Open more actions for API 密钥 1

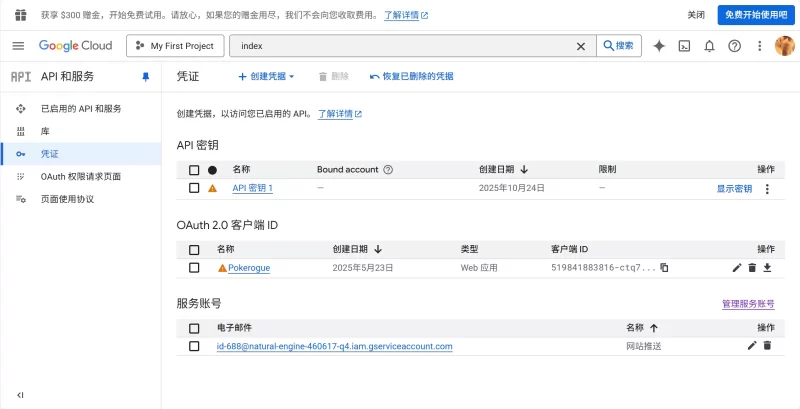coord(767,188)
